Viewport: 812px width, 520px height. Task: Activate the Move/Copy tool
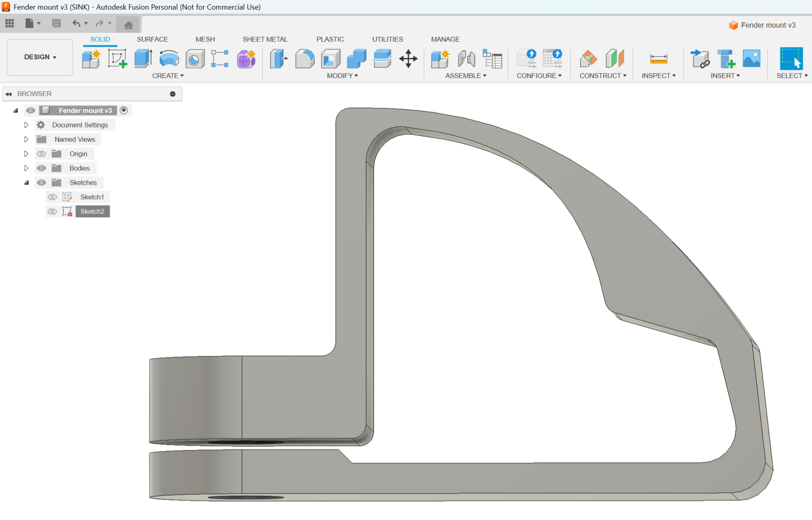pos(408,59)
